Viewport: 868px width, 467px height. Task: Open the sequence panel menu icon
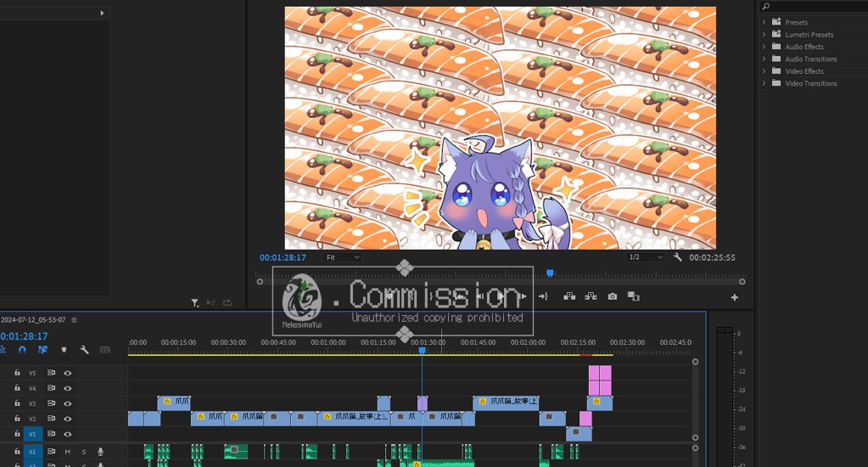tap(74, 319)
